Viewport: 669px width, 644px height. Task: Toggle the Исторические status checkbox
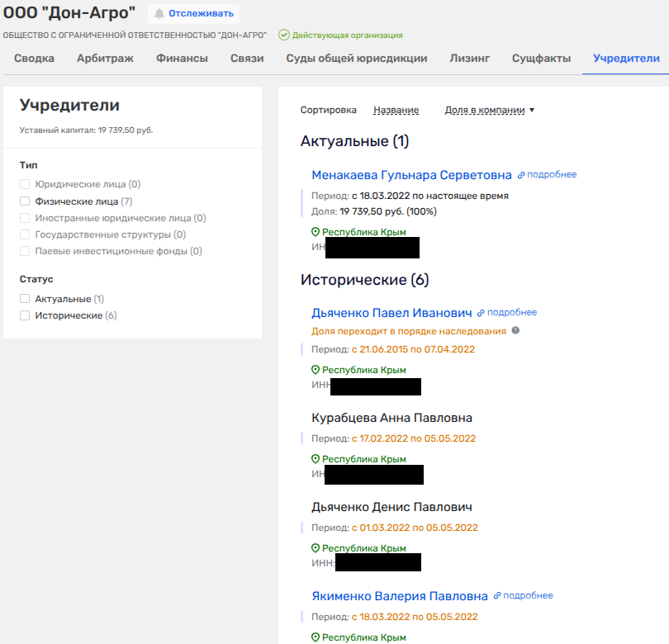[26, 315]
